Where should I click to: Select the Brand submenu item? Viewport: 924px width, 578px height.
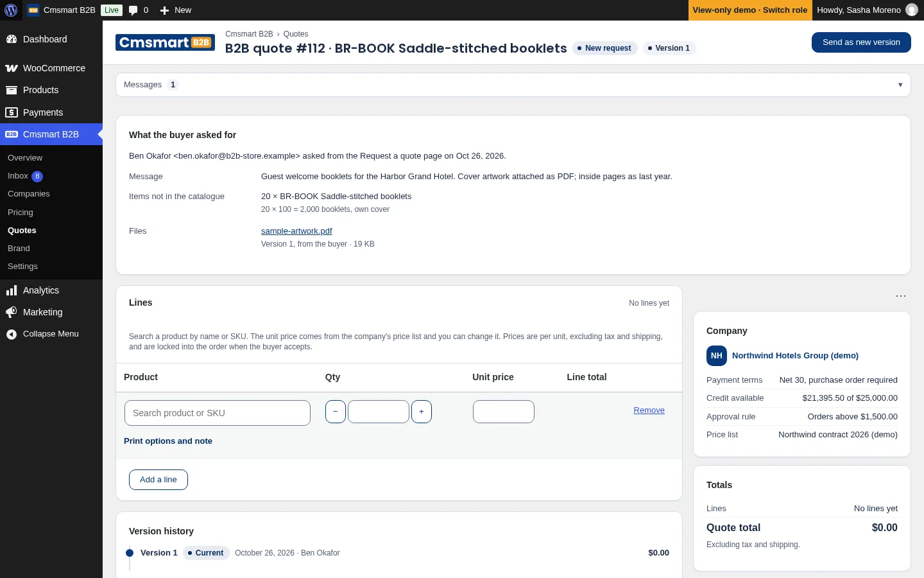click(x=19, y=249)
